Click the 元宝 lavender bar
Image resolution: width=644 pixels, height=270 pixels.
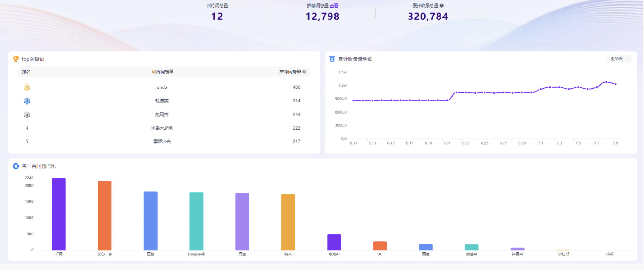pos(242,222)
